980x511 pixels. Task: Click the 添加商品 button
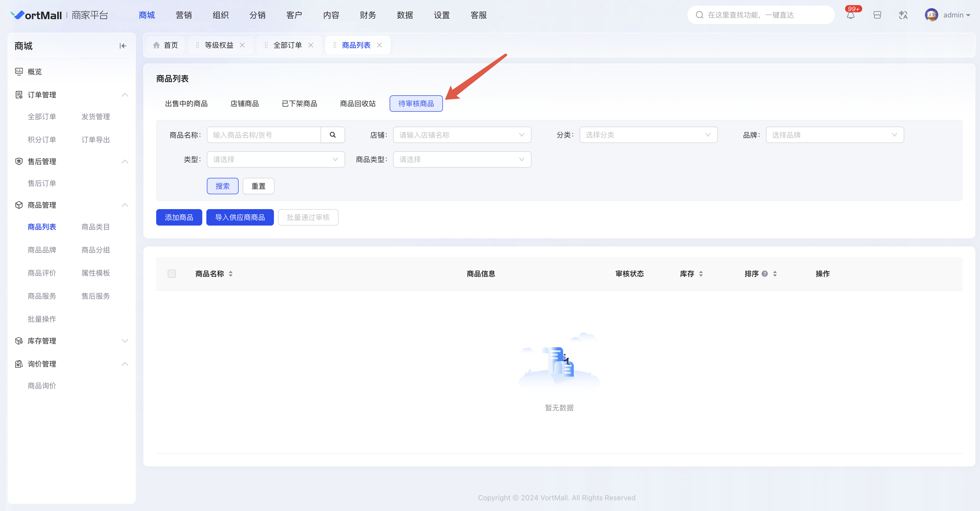coord(179,217)
